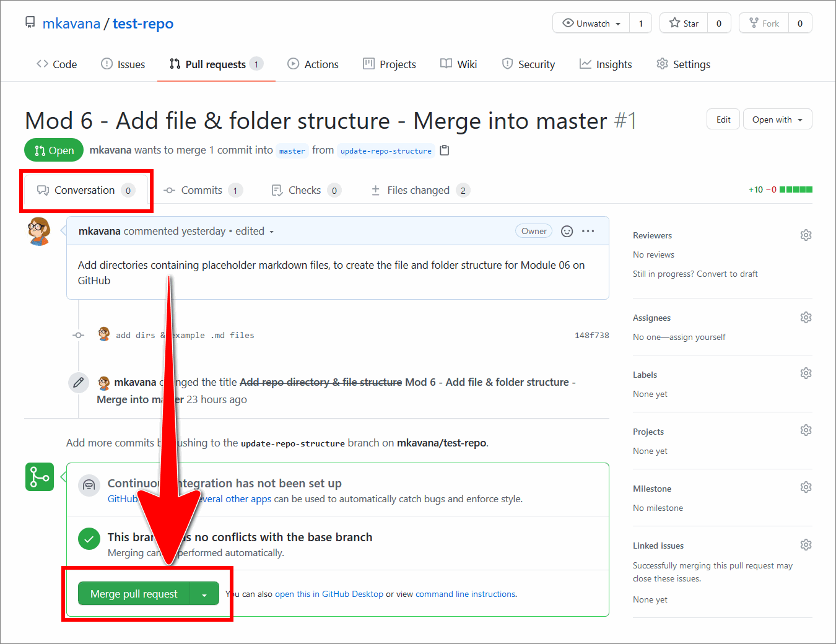This screenshot has width=836, height=644.
Task: Copy the head branch name with clipboard icon
Action: point(444,150)
